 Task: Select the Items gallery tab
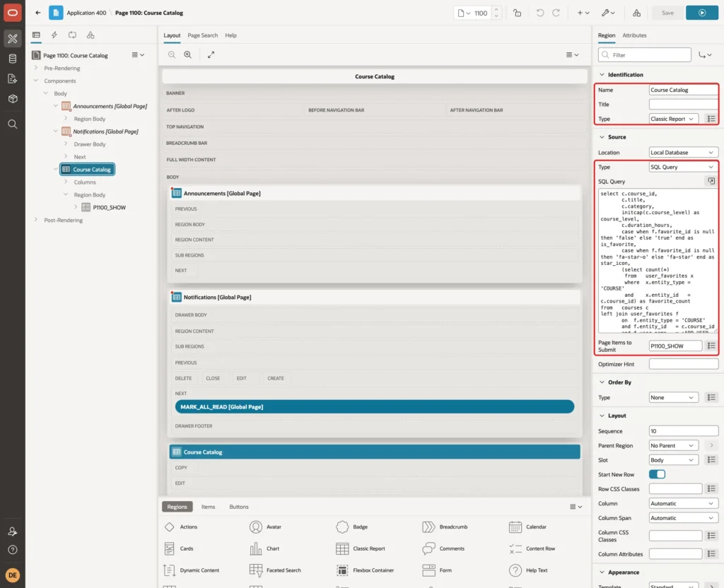tap(209, 507)
